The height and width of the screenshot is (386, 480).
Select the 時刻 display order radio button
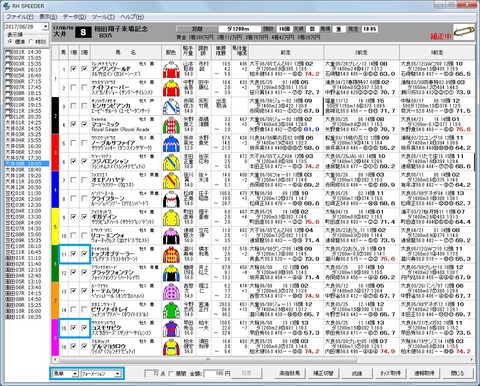[31, 42]
